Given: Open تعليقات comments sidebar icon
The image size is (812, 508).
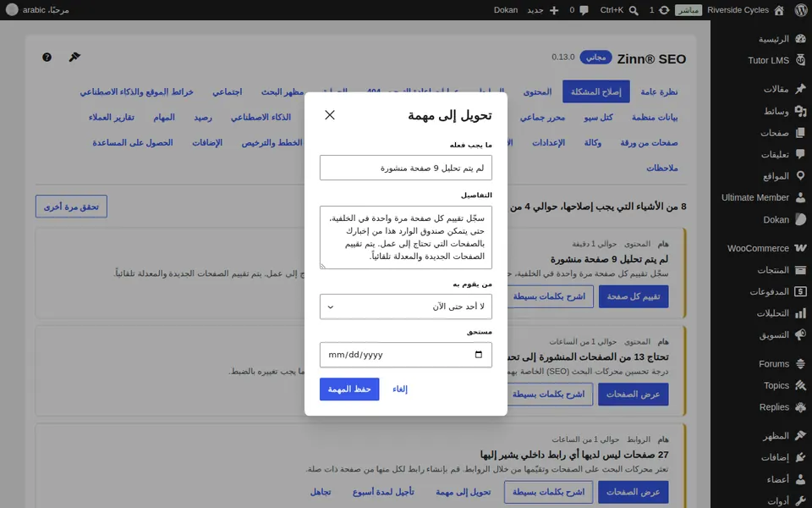Looking at the screenshot, I should tap(801, 154).
